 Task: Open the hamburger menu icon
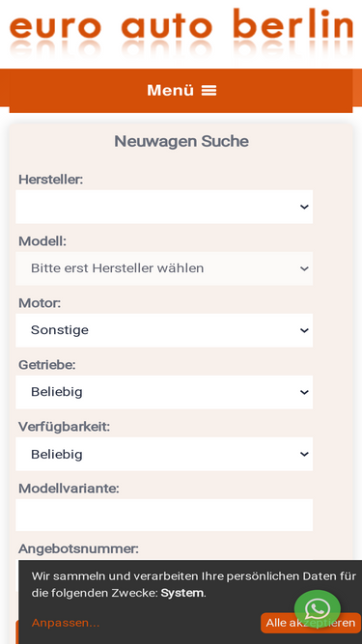point(209,91)
